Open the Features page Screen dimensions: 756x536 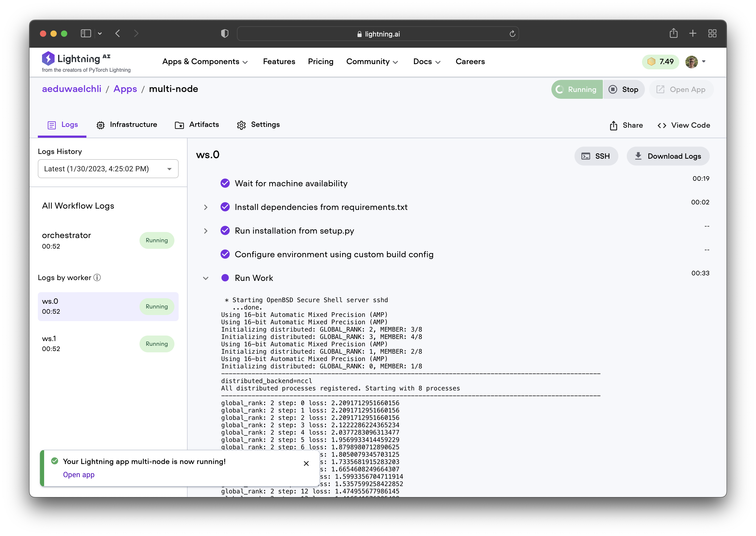[x=279, y=62]
